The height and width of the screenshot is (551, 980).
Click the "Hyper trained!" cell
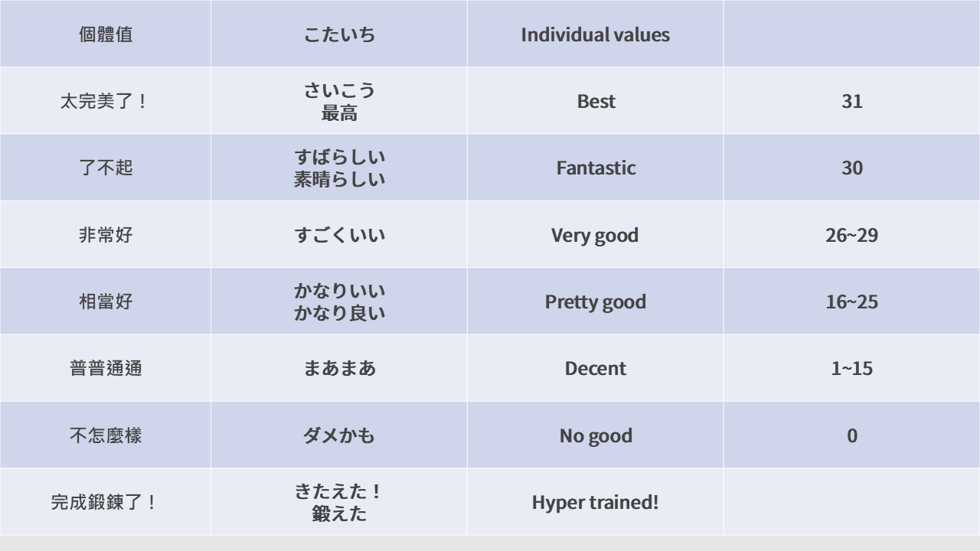pos(595,503)
